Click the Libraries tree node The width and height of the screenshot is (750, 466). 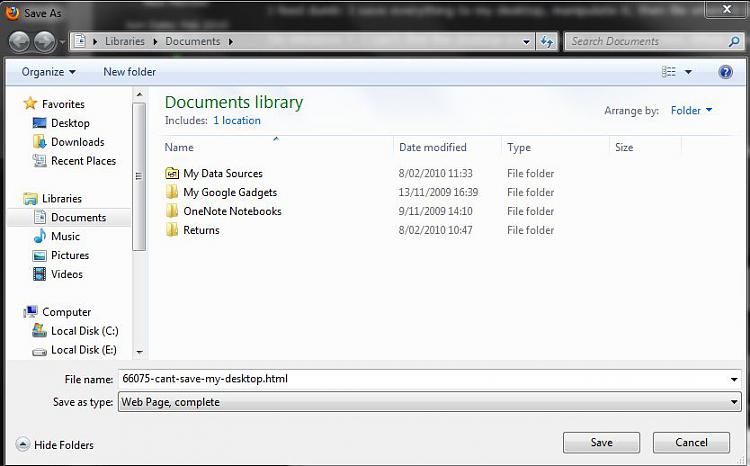[x=62, y=199]
